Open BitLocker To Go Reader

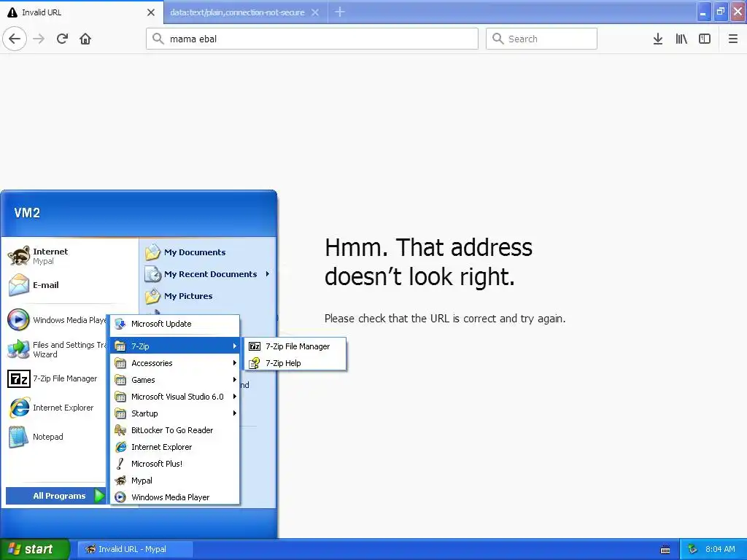pyautogui.click(x=175, y=430)
